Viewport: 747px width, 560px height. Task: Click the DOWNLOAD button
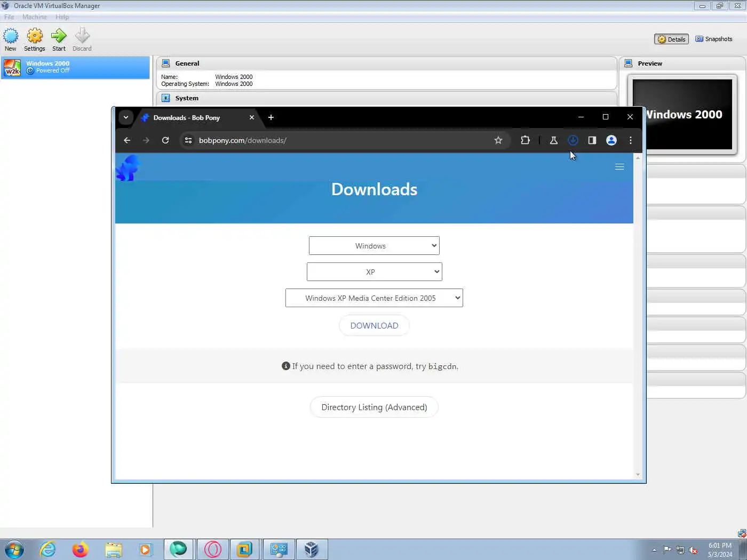pyautogui.click(x=374, y=325)
